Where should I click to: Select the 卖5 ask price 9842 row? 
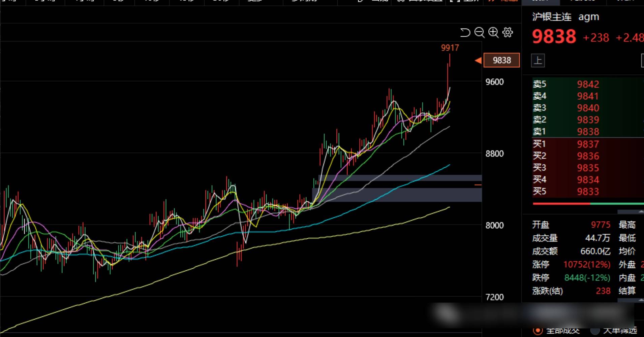[588, 84]
